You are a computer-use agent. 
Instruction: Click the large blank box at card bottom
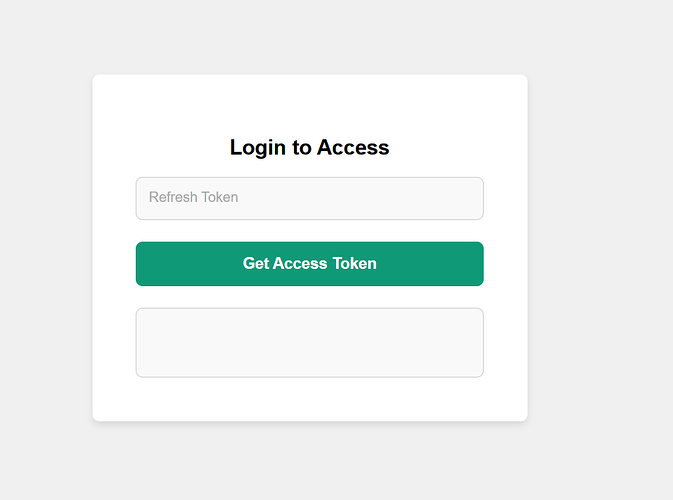click(x=309, y=342)
